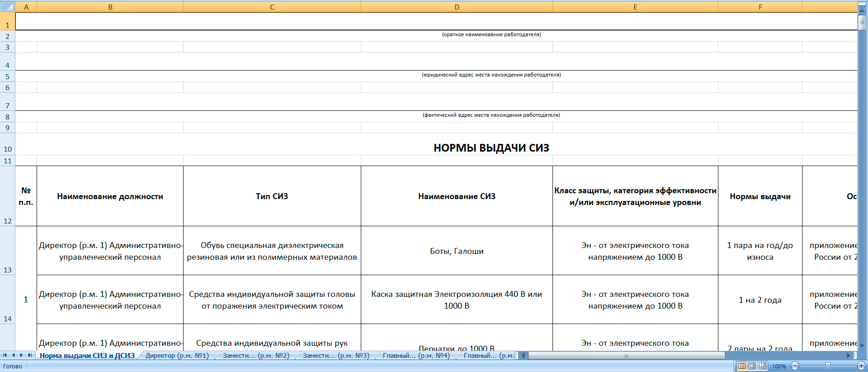The height and width of the screenshot is (372, 868).
Task: Click left arrow of horizontal scrollbar
Action: pos(524,356)
